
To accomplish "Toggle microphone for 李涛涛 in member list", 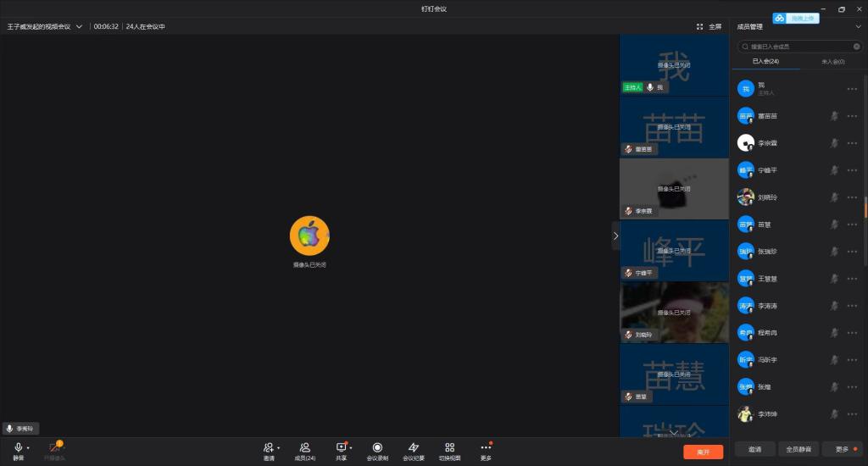I will tap(834, 306).
